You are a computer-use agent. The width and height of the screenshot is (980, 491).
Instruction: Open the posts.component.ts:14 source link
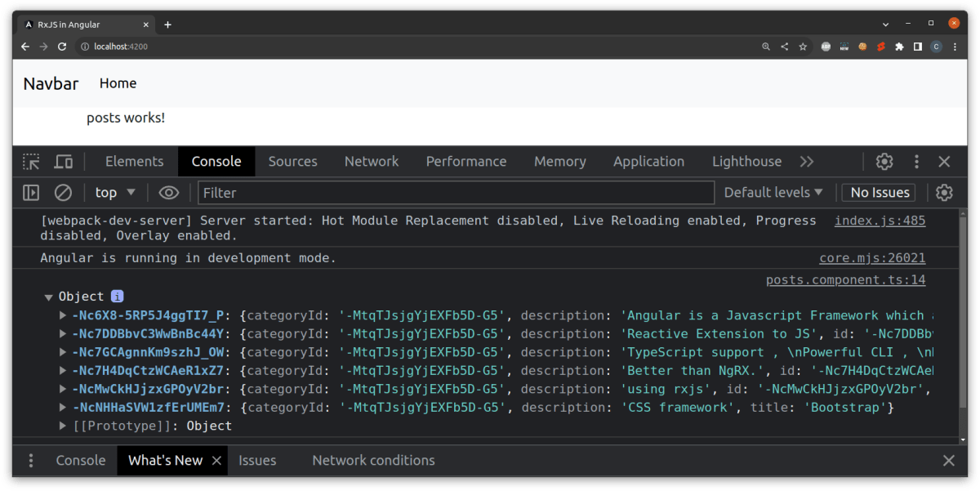[845, 279]
